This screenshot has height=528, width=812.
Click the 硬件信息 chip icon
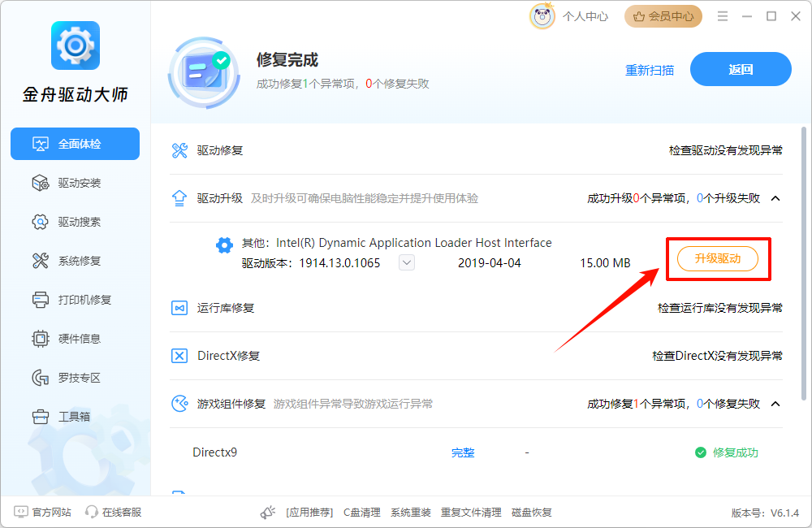(41, 339)
